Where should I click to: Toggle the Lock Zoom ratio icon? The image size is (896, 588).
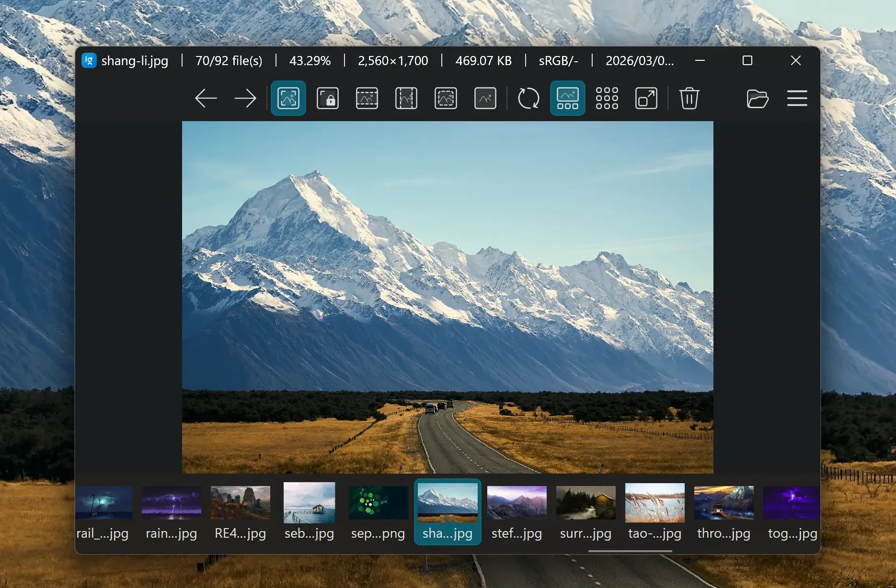click(328, 99)
